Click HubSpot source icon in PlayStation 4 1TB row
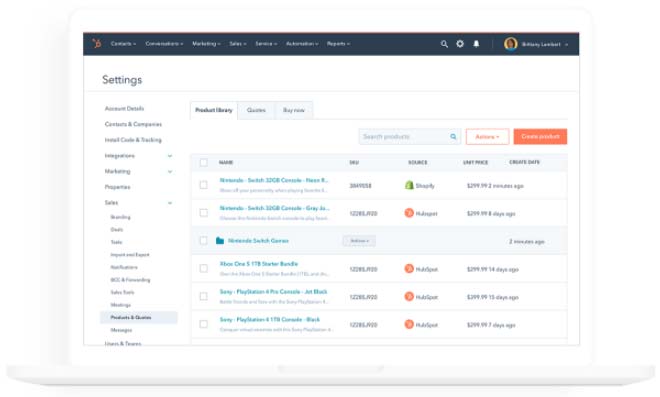This screenshot has height=397, width=660. 409,324
